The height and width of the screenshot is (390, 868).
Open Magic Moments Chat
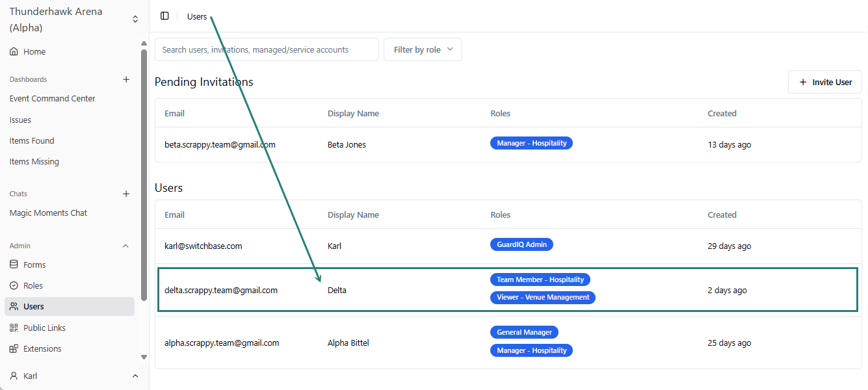tap(48, 213)
